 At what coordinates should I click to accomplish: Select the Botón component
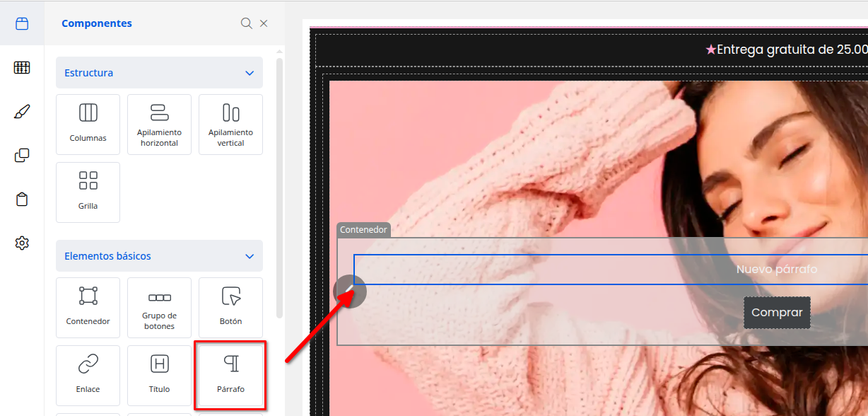(230, 307)
